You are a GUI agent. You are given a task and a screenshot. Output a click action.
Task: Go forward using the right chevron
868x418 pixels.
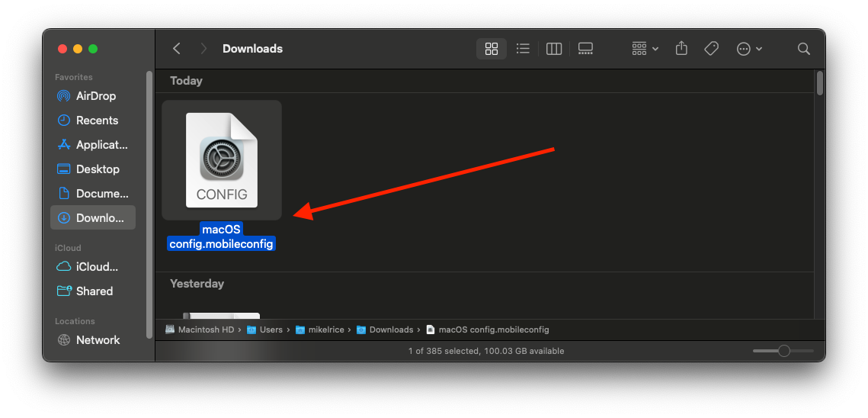(203, 49)
